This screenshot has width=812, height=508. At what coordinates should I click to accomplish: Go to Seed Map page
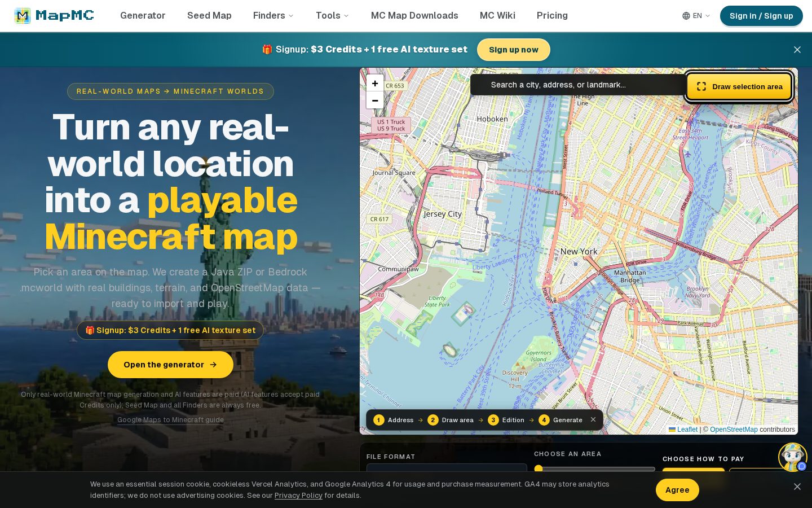click(209, 16)
